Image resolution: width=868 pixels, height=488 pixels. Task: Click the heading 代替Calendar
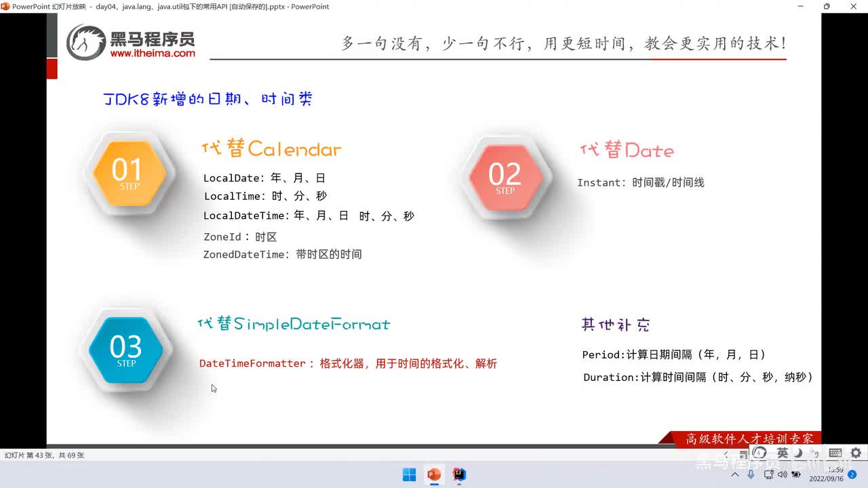point(271,148)
